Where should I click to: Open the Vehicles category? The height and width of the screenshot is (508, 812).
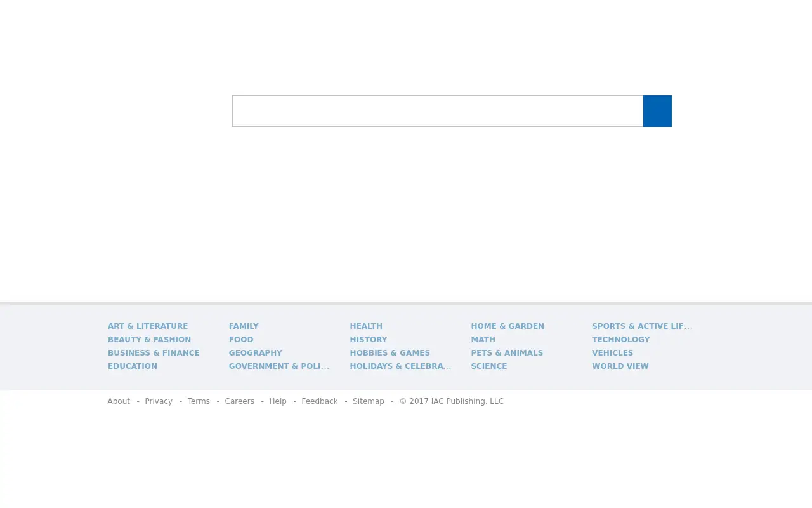tap(613, 353)
